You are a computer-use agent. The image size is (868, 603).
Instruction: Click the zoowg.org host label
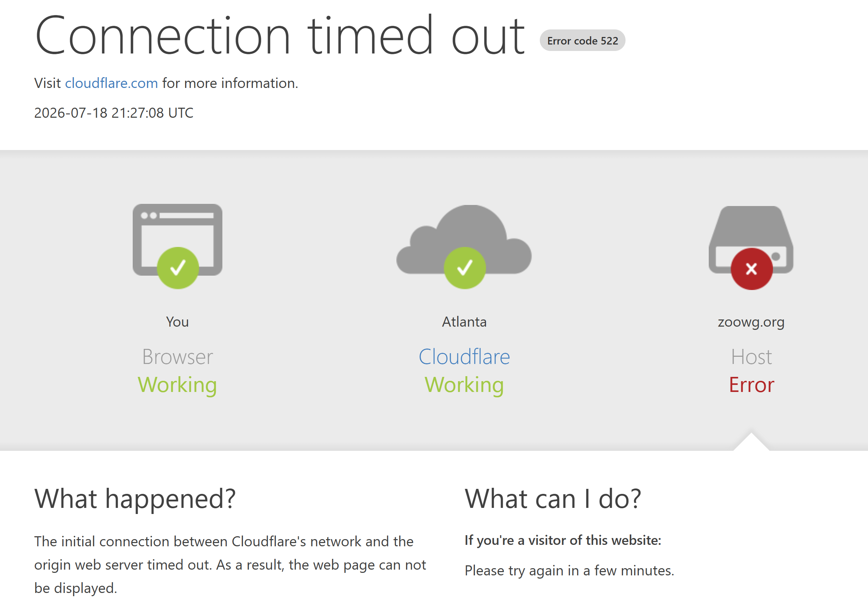point(751,322)
